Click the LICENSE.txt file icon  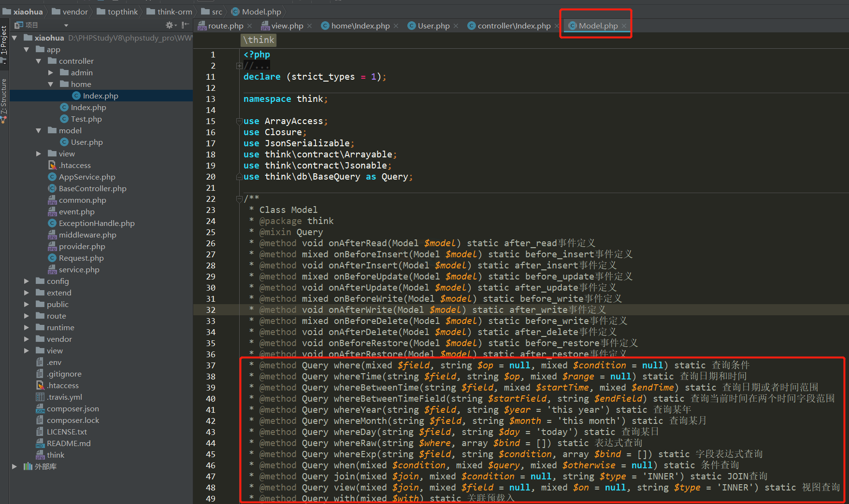tap(40, 432)
